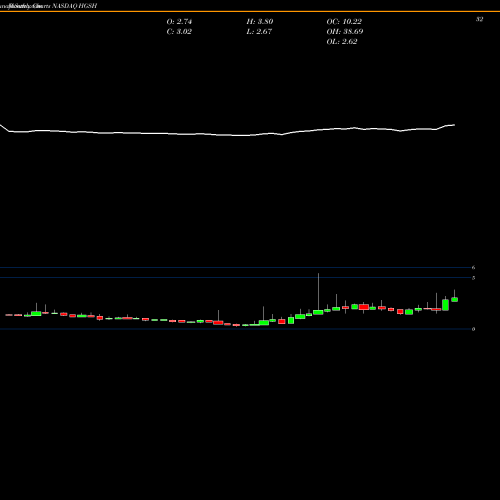Select the 'OL: 2.62' reading

pyautogui.click(x=342, y=42)
